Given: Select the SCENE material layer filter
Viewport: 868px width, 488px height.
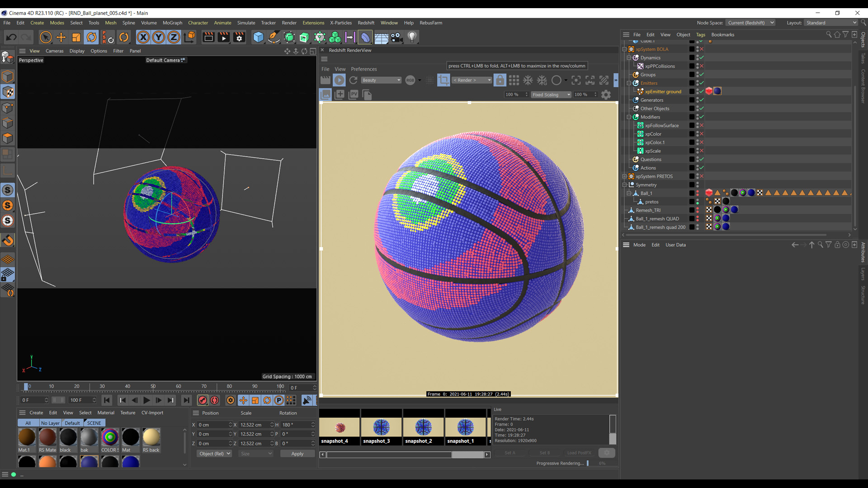Looking at the screenshot, I should pyautogui.click(x=94, y=423).
